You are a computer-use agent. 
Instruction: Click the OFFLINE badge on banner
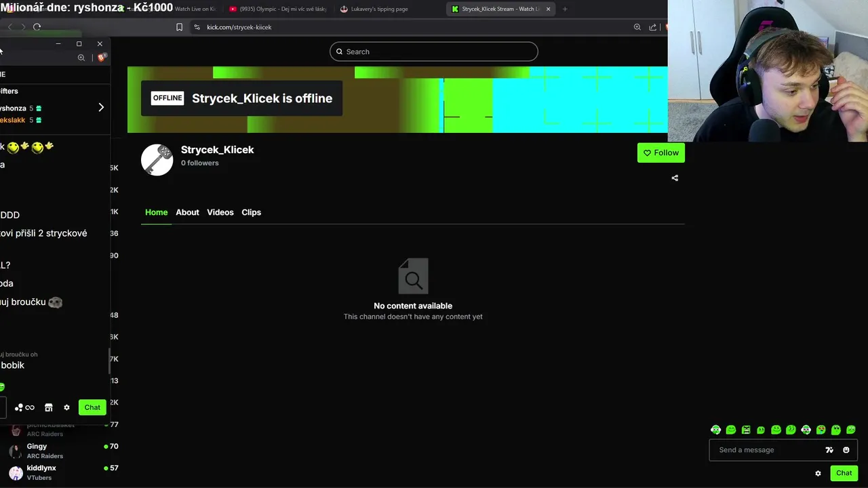tap(167, 98)
